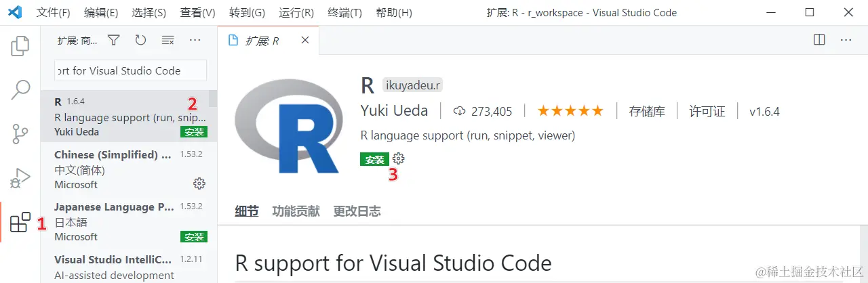
Task: Open the Source Control view
Action: coord(20,134)
